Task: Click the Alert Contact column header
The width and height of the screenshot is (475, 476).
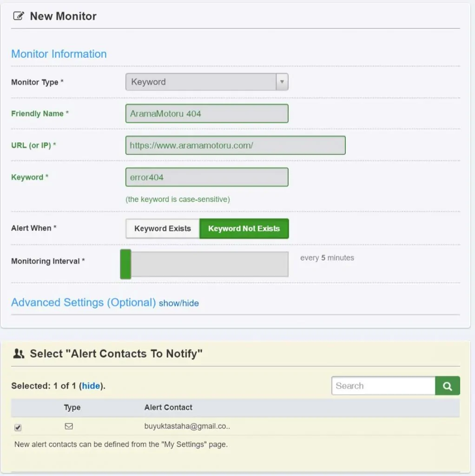Action: tap(168, 407)
